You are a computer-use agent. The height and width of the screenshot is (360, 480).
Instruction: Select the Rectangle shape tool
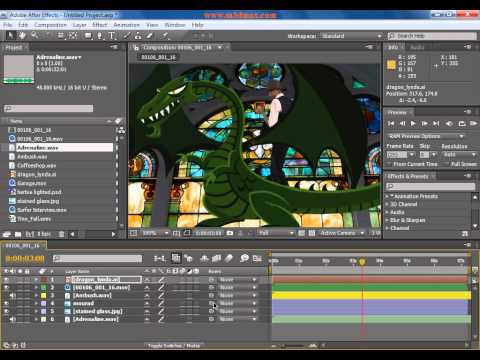point(88,35)
